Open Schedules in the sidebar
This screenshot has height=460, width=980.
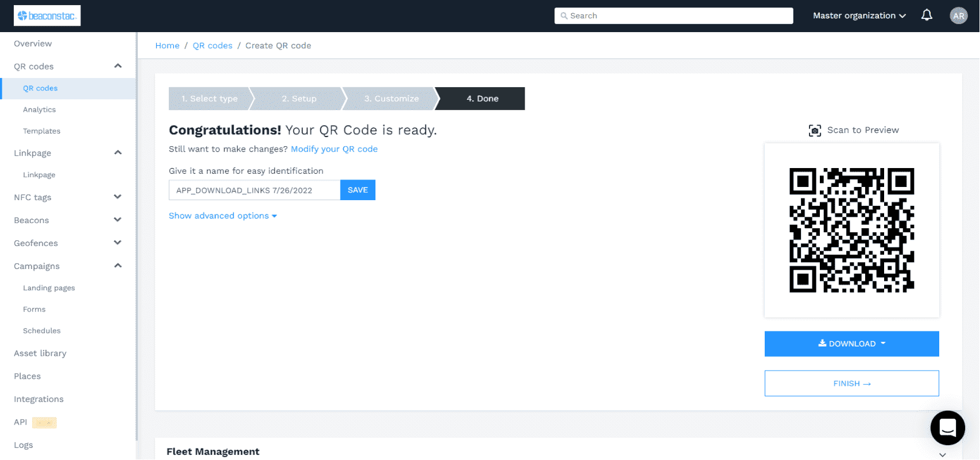point(41,331)
